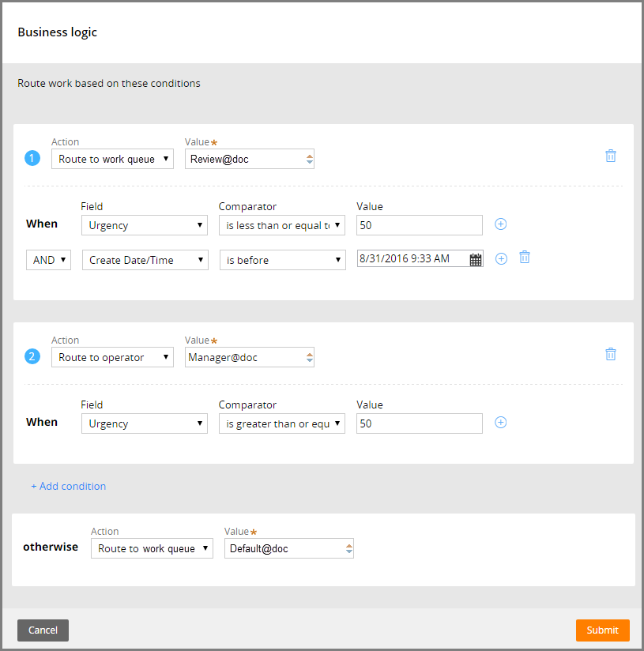Open the calendar date picker icon
This screenshot has height=651, width=644.
476,260
